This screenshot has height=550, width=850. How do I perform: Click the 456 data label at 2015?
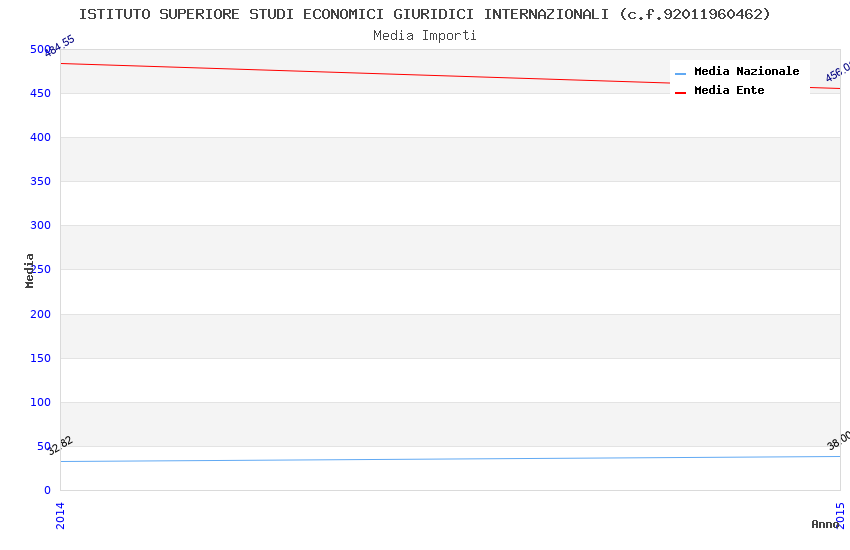838,72
